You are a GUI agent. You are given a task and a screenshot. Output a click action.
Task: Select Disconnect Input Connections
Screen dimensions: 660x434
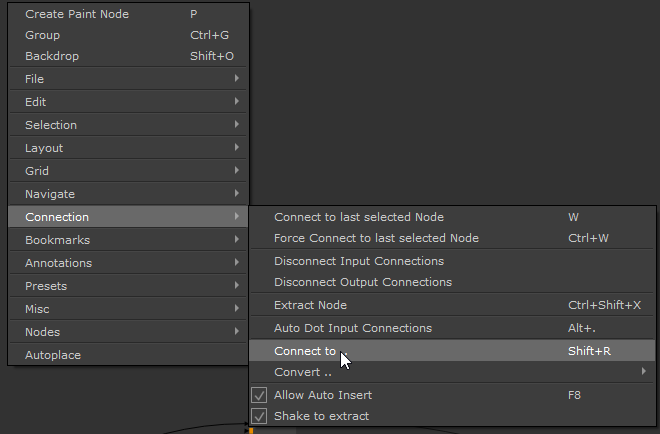click(359, 261)
